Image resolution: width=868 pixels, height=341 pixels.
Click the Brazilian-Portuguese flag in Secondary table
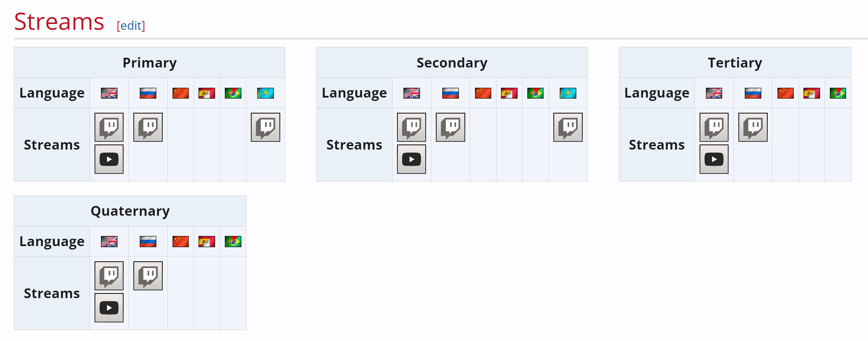tap(535, 93)
